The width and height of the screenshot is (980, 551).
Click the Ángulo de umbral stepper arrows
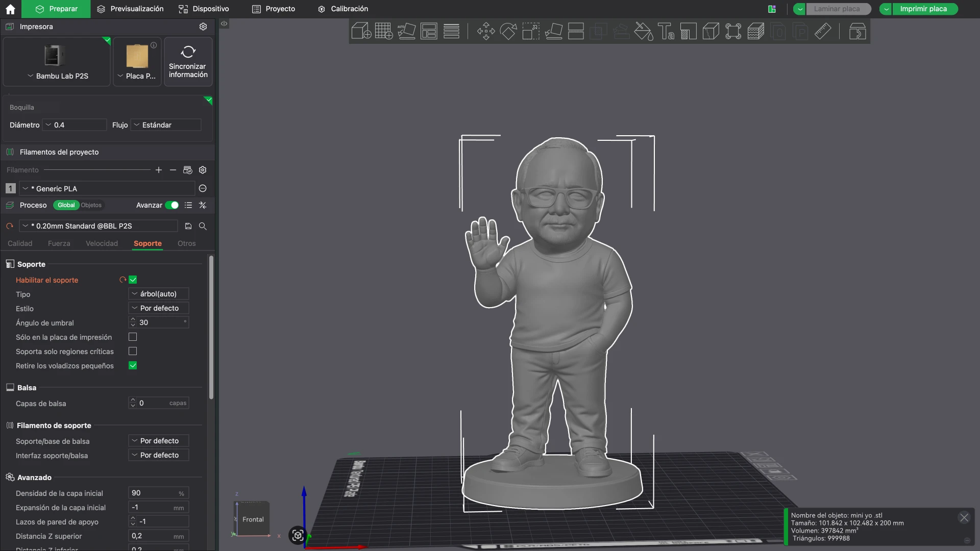pos(133,322)
